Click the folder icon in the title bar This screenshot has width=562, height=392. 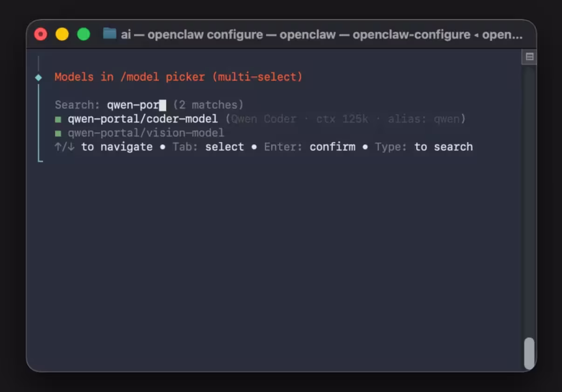[x=110, y=34]
